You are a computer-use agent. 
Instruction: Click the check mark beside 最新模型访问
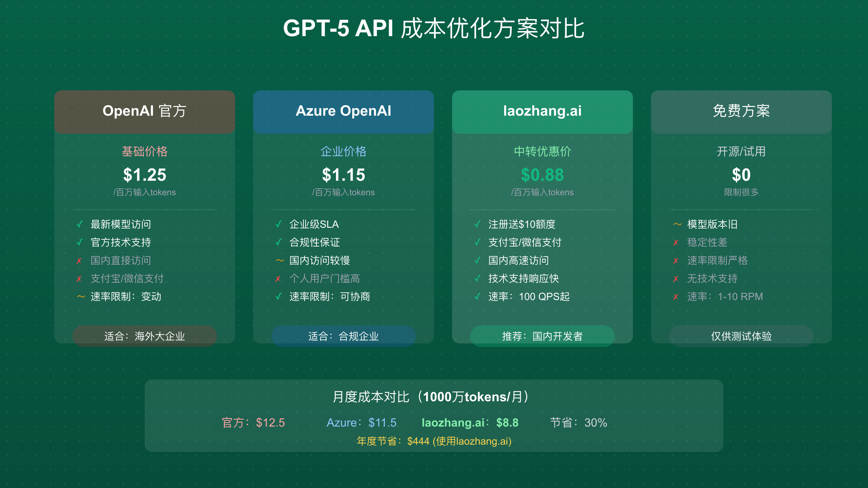click(x=80, y=224)
